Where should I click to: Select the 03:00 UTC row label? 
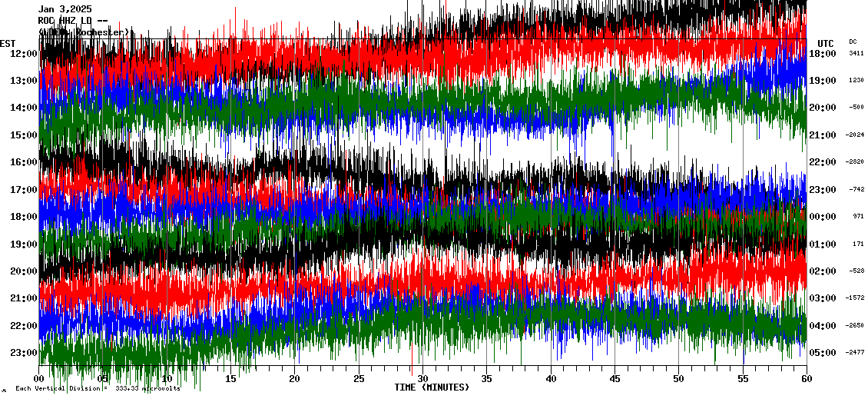[823, 298]
